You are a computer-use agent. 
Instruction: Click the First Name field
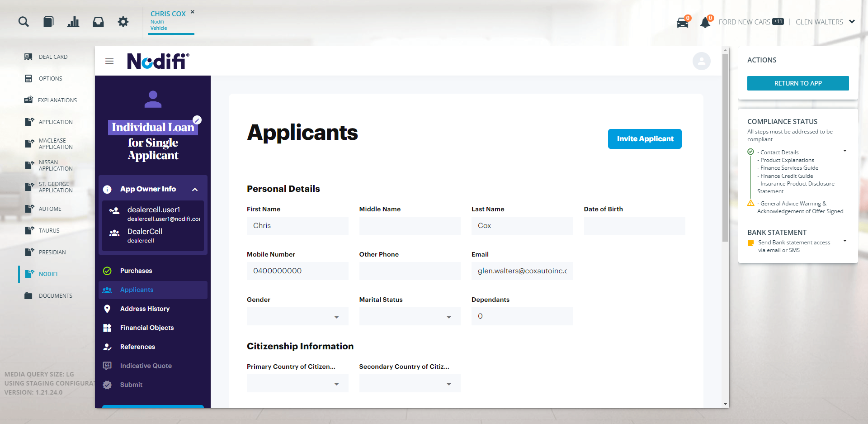tap(297, 226)
